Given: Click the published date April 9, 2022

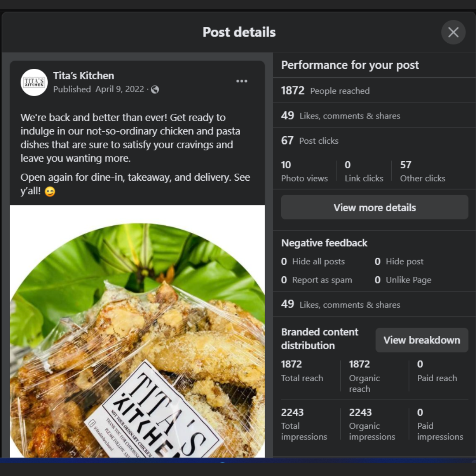Looking at the screenshot, I should [119, 89].
